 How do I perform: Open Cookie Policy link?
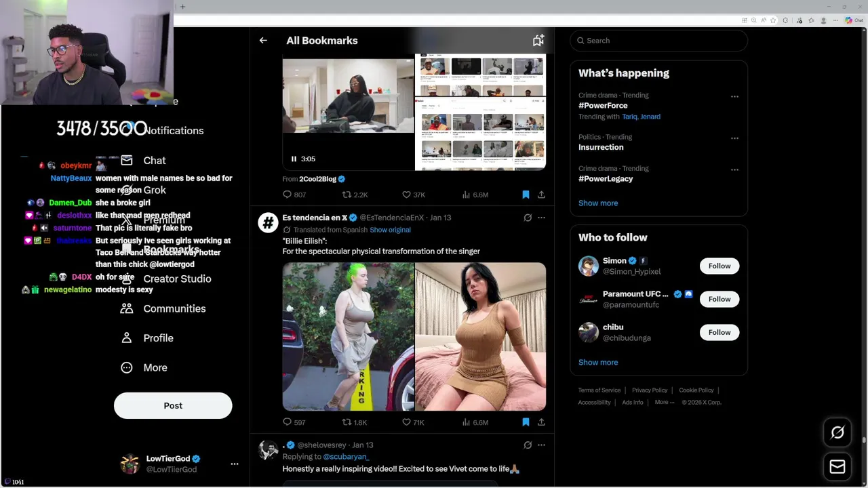[696, 390]
